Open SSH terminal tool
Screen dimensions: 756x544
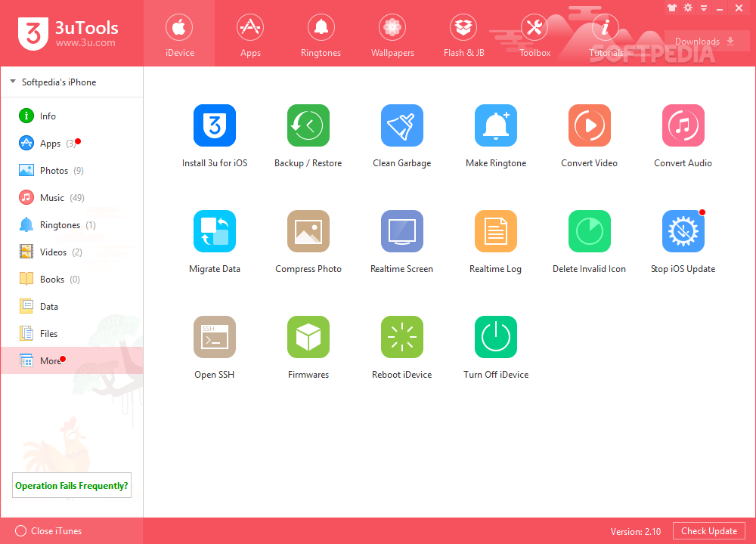pyautogui.click(x=215, y=337)
